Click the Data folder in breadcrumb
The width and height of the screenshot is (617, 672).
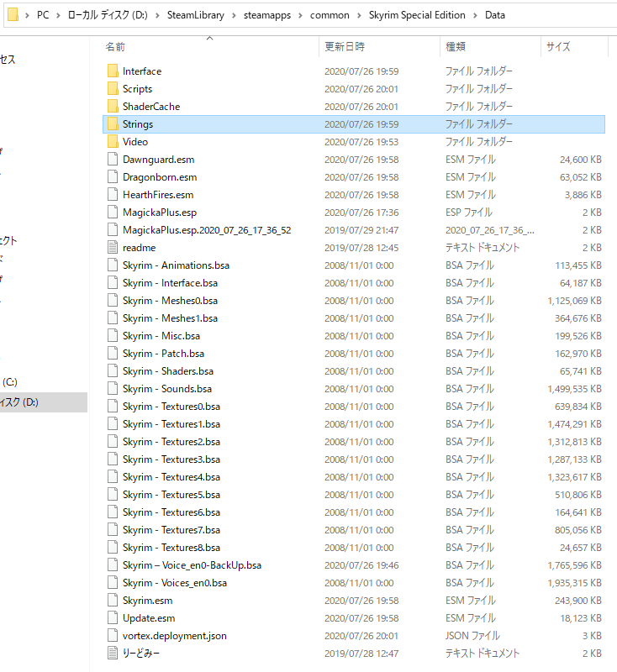pyautogui.click(x=495, y=15)
